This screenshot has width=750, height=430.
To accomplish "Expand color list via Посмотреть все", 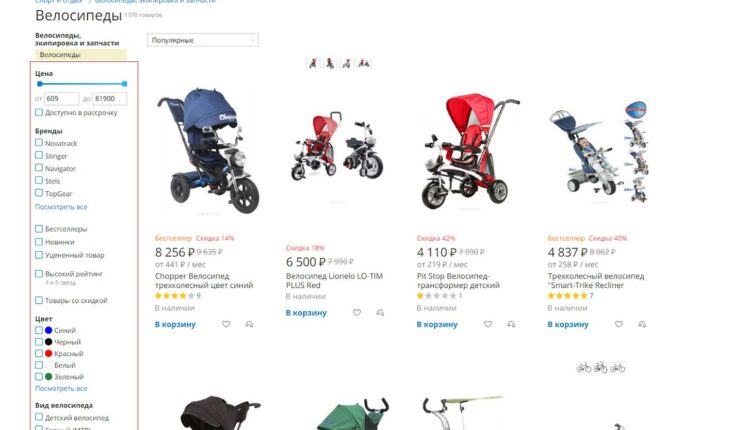I will tap(61, 389).
